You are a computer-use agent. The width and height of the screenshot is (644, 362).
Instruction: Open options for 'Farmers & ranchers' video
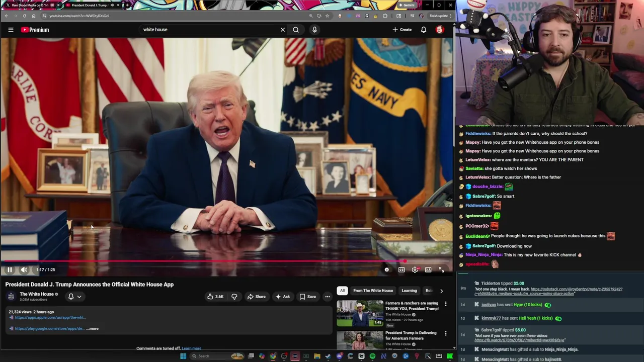pos(445,304)
